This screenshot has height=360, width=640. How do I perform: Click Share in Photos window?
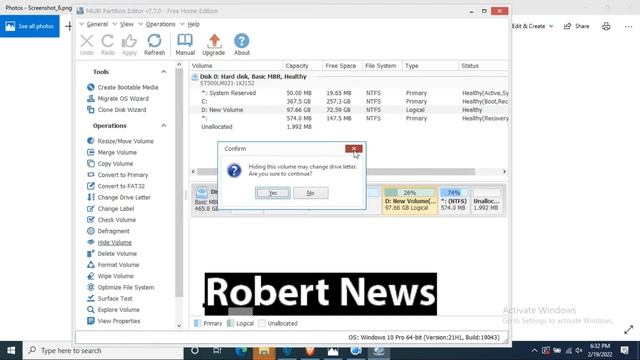point(576,26)
